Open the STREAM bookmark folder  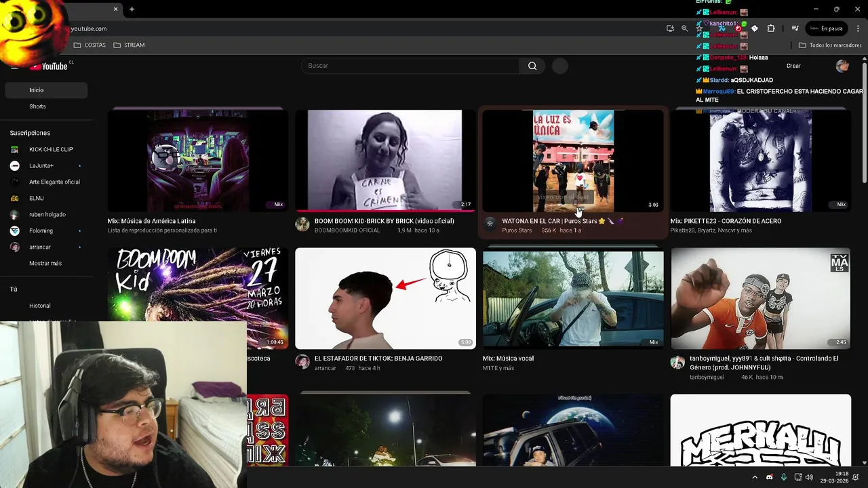point(129,45)
